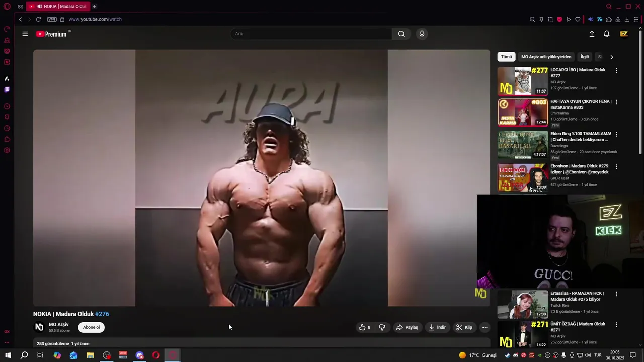Select the 'İlgili' filter chip
Viewport: 644px width, 362px height.
pyautogui.click(x=585, y=57)
